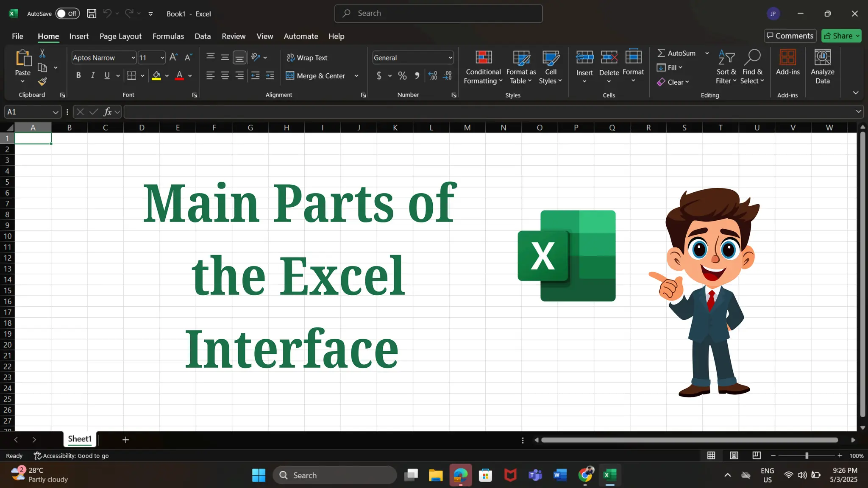Switch to the Data tab
The height and width of the screenshot is (488, 868).
(203, 36)
